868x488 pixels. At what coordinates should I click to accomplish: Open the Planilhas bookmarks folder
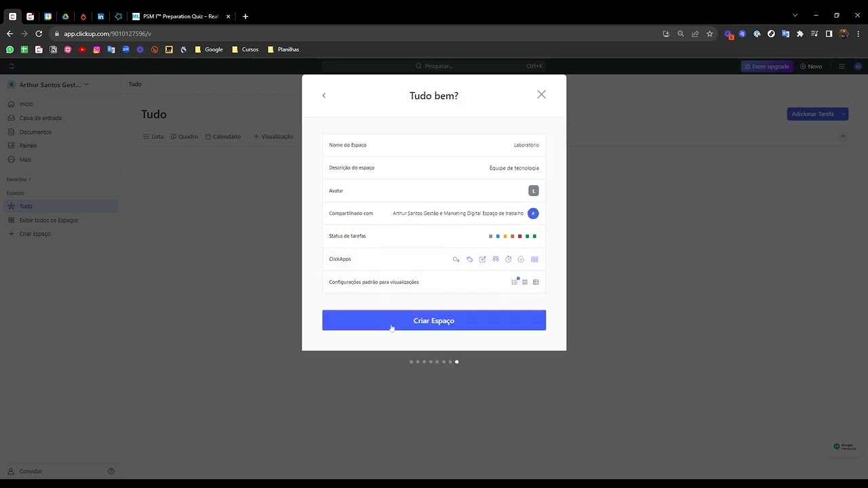283,49
